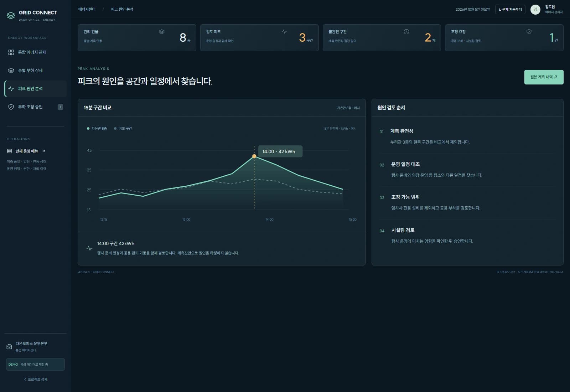Click the briefcase icon by 다온오피스 운영본부
The width and height of the screenshot is (570, 392).
coord(10,347)
